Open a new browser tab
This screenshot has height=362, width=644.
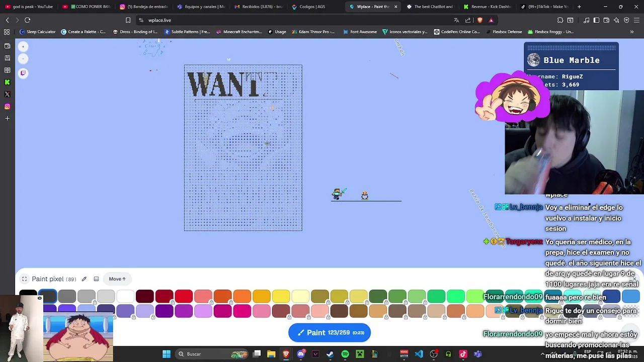tap(579, 7)
